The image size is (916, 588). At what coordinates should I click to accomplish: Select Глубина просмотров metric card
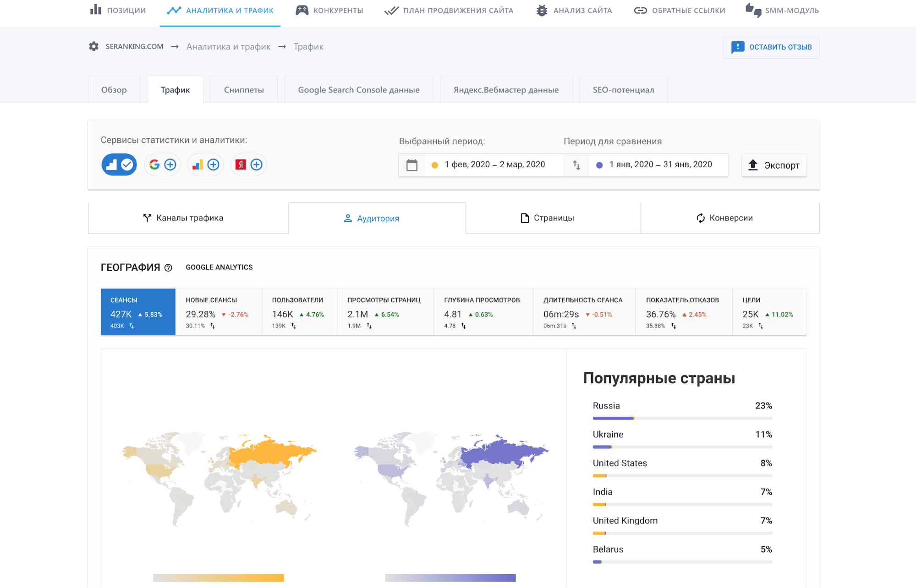click(483, 312)
